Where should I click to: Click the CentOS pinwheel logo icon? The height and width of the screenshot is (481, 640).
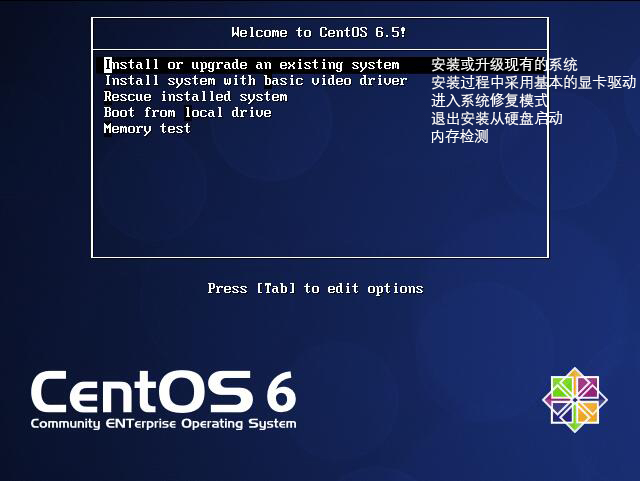(575, 400)
